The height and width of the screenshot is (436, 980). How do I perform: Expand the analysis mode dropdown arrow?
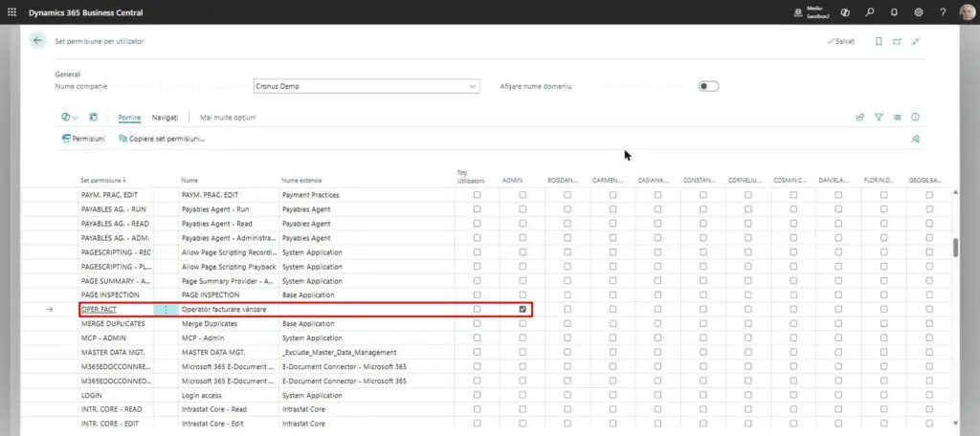point(76,118)
